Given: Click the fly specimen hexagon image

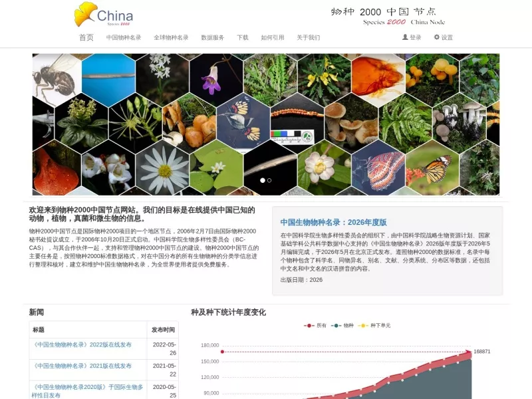Looking at the screenshot, I should 56,80.
